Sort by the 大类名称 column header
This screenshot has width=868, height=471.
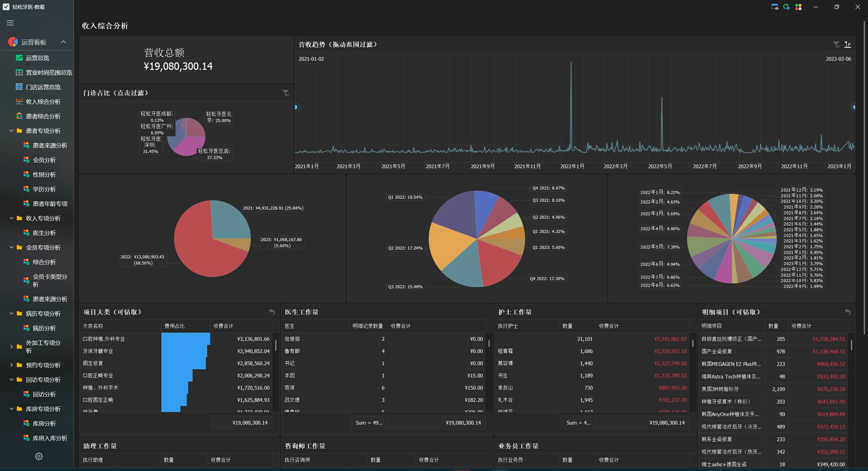click(x=120, y=326)
